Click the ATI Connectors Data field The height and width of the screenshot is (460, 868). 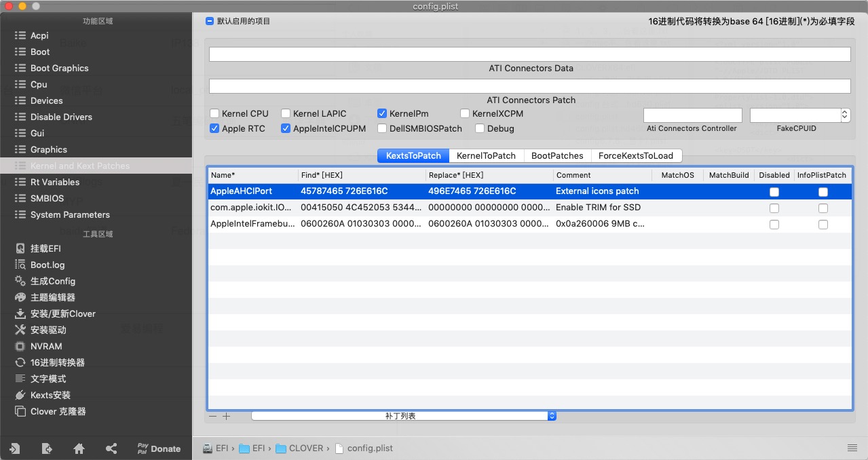tap(529, 54)
